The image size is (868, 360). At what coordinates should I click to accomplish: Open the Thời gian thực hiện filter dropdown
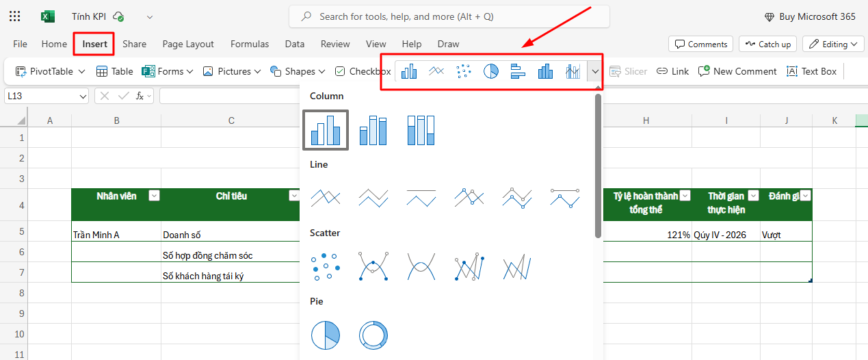click(753, 196)
